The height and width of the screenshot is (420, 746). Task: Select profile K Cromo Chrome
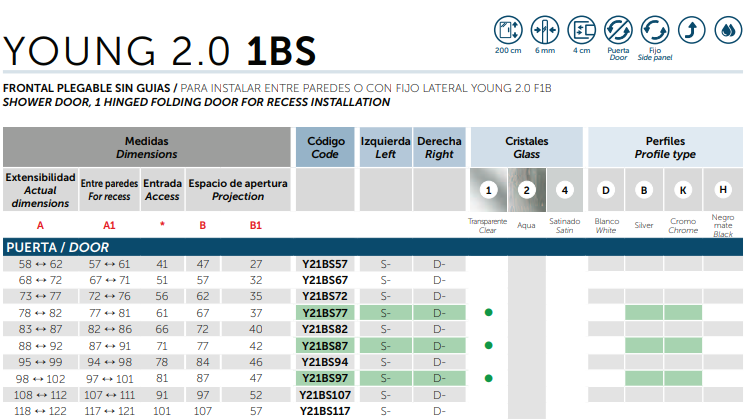click(x=683, y=190)
